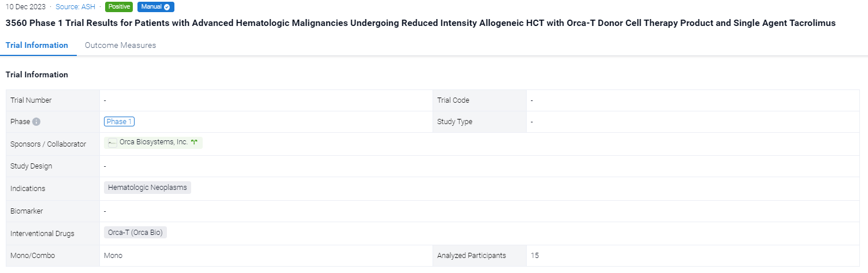The width and height of the screenshot is (868, 273).
Task: Click the Phase 1 tag
Action: click(120, 122)
